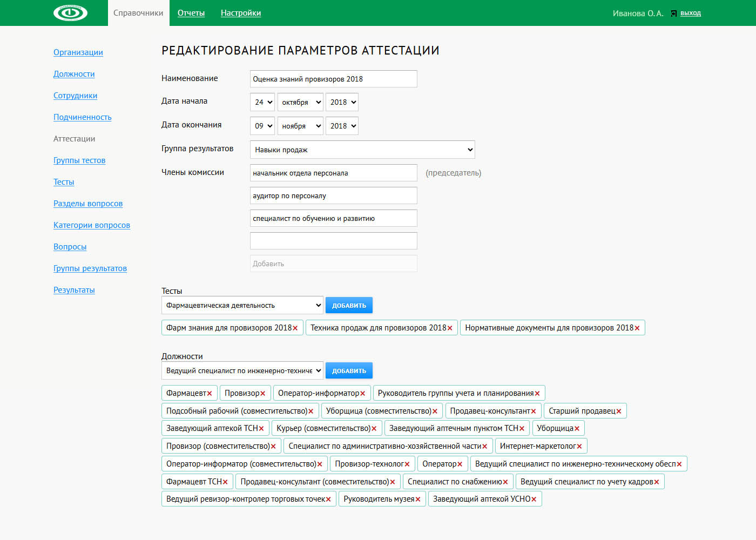
Task: Go to Группы тестов in sidebar
Action: [79, 160]
